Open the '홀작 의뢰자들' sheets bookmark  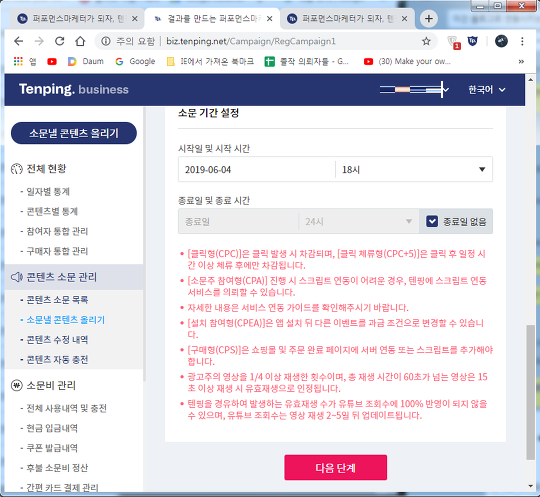(307, 61)
